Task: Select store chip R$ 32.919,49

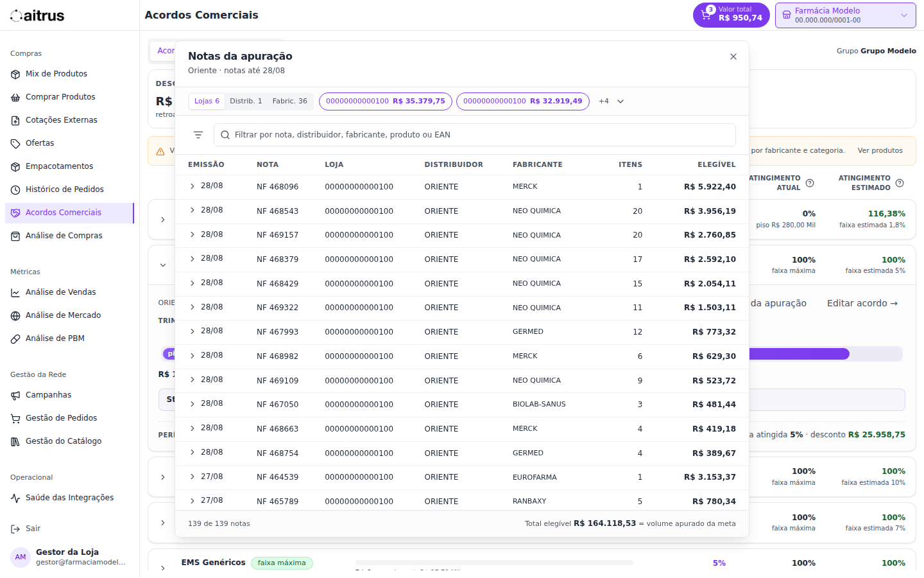Action: coord(523,101)
